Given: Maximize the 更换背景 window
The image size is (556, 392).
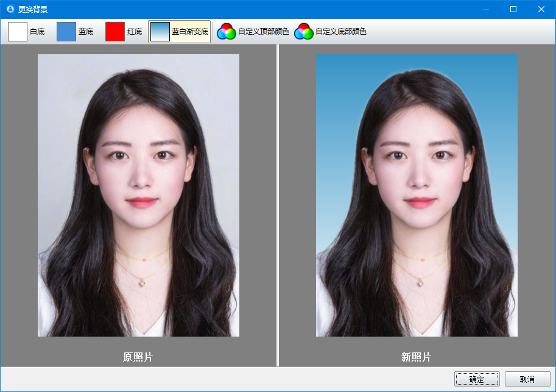Looking at the screenshot, I should 513,9.
